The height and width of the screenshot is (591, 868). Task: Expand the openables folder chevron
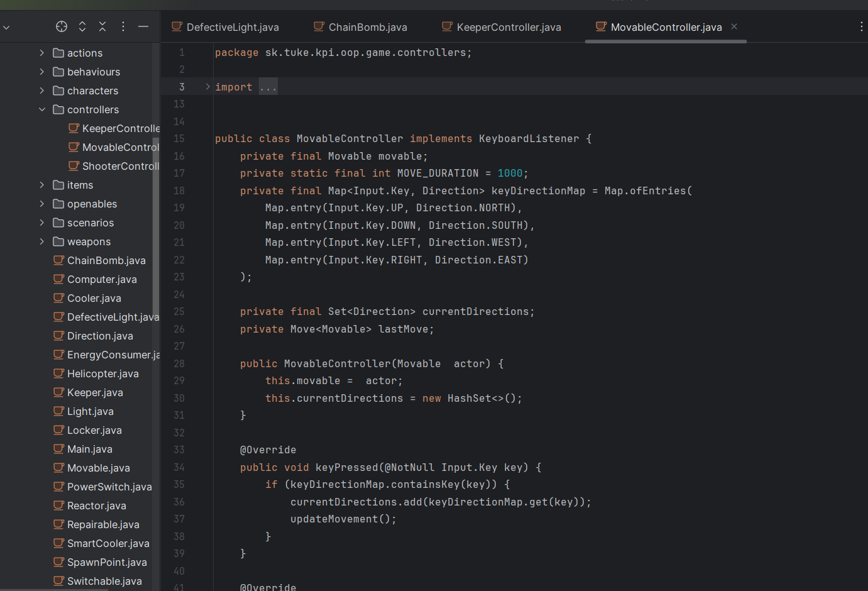click(x=42, y=204)
